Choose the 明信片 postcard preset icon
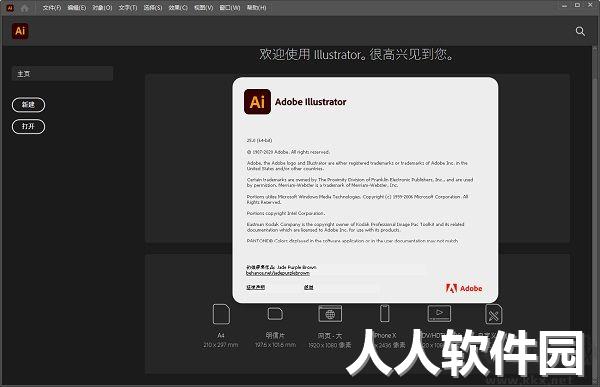Image resolution: width=600 pixels, height=387 pixels. [275, 314]
